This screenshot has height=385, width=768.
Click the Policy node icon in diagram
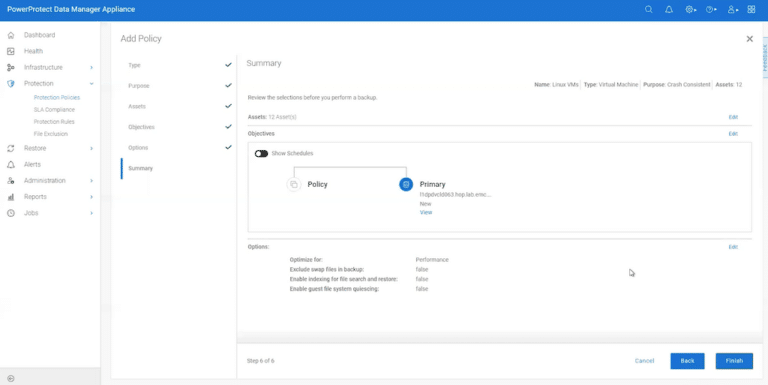[293, 184]
